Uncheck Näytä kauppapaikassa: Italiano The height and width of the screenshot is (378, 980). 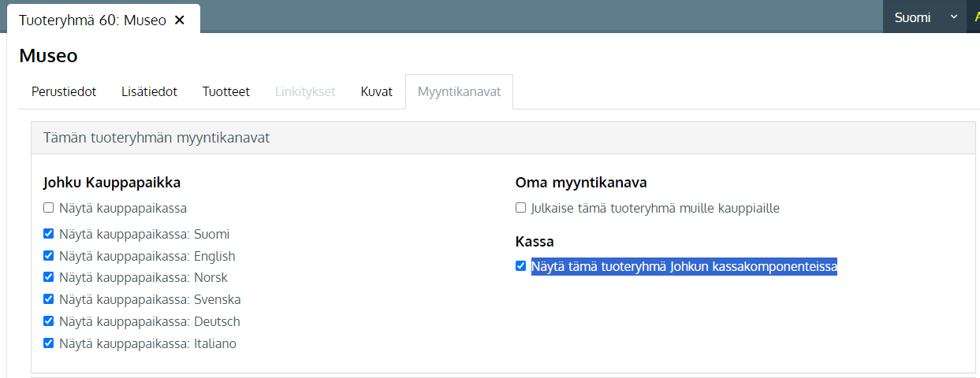pos(48,343)
